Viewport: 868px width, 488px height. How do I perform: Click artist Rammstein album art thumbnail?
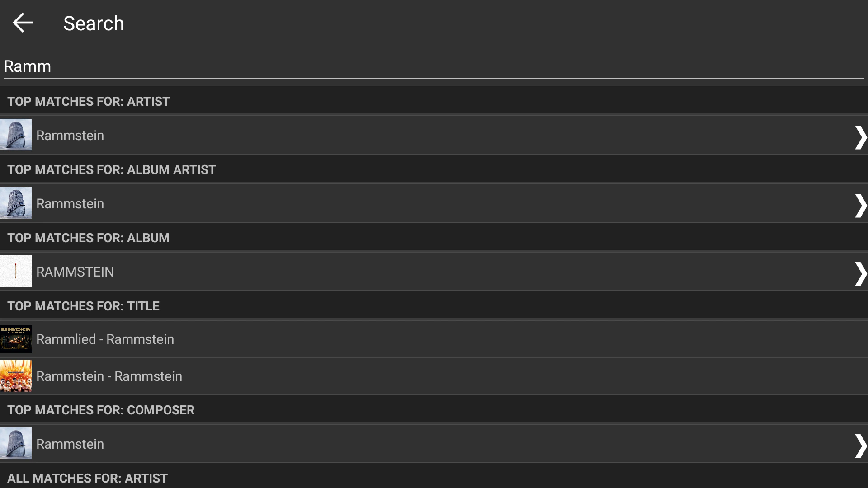[x=16, y=135]
